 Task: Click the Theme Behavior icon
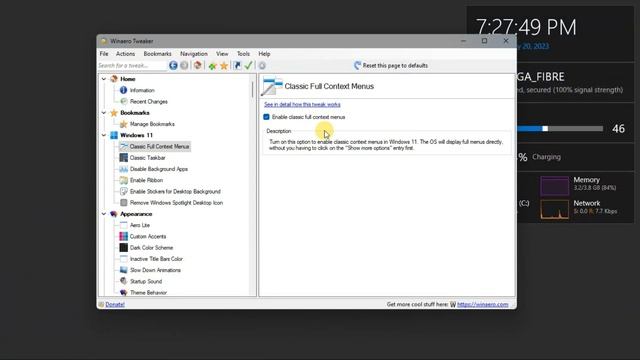[x=124, y=292]
